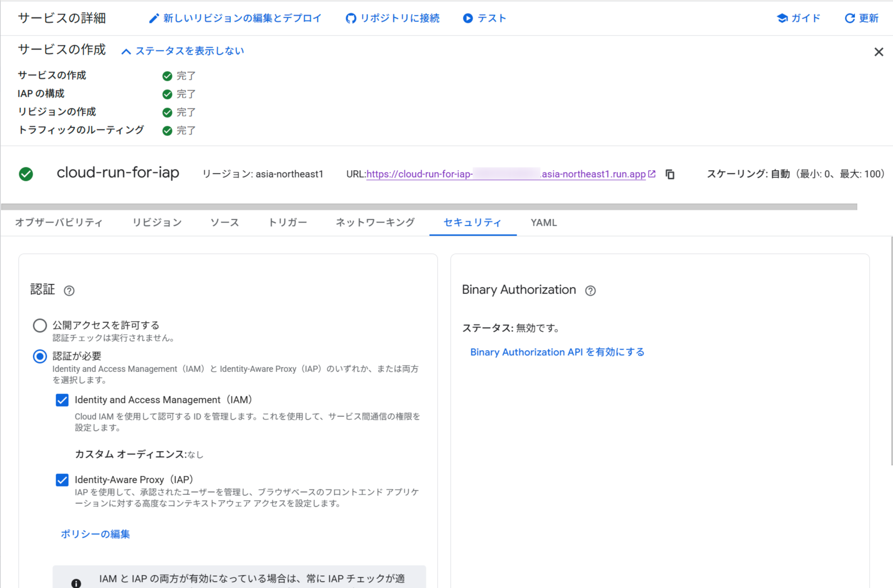This screenshot has height=588, width=893.
Task: Click the green check beside cloud-run-for-iap
Action: pyautogui.click(x=26, y=174)
